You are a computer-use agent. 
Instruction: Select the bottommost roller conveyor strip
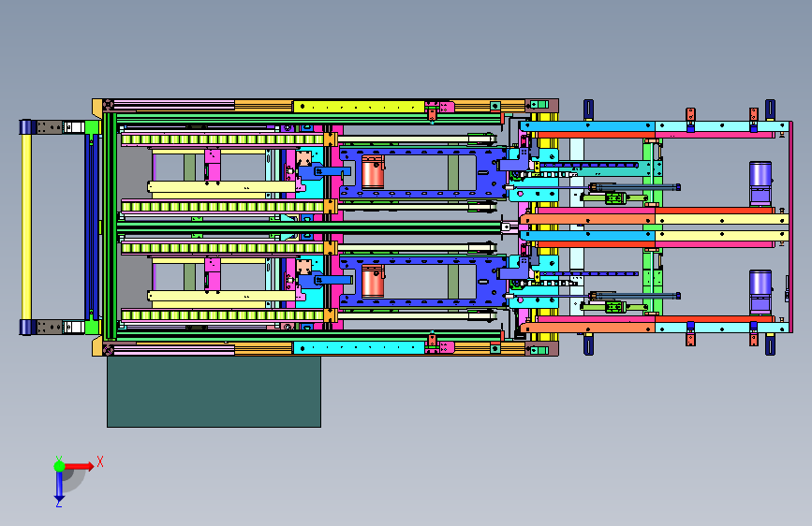coord(223,314)
